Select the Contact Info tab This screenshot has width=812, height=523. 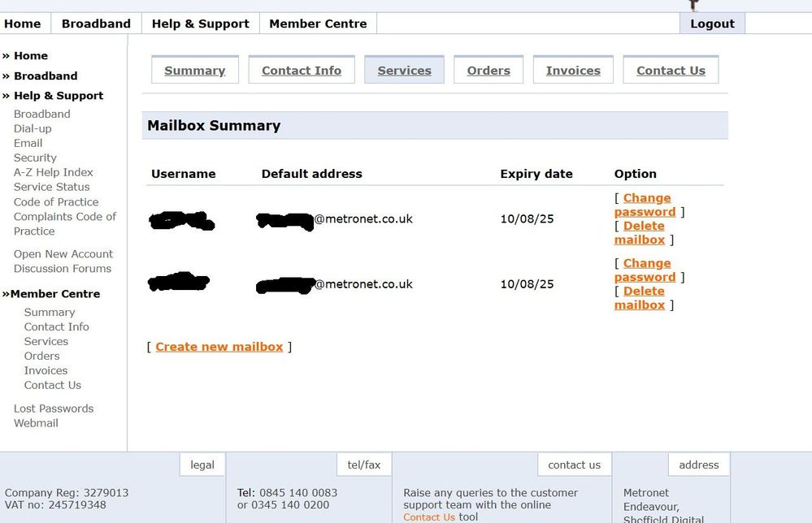(302, 71)
